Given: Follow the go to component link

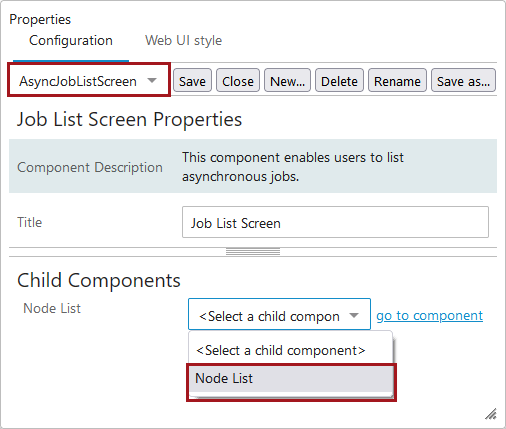Looking at the screenshot, I should 429,315.
